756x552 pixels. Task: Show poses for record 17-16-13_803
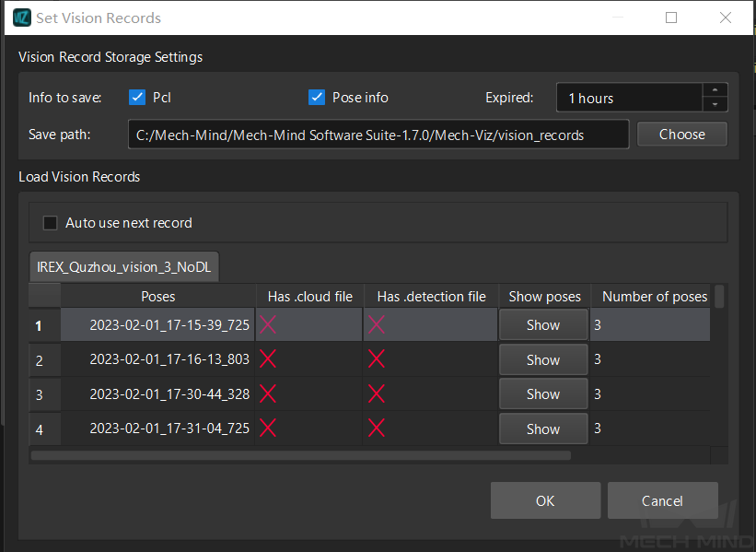click(x=543, y=360)
